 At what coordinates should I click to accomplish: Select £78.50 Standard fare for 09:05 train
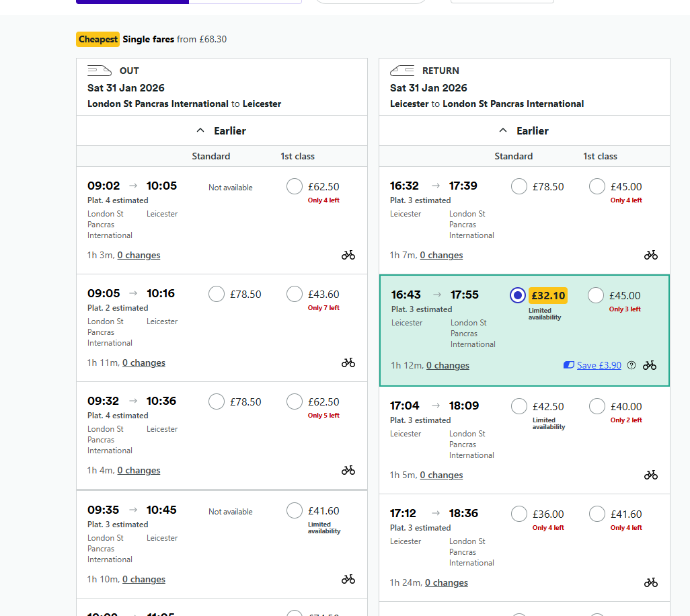(217, 294)
